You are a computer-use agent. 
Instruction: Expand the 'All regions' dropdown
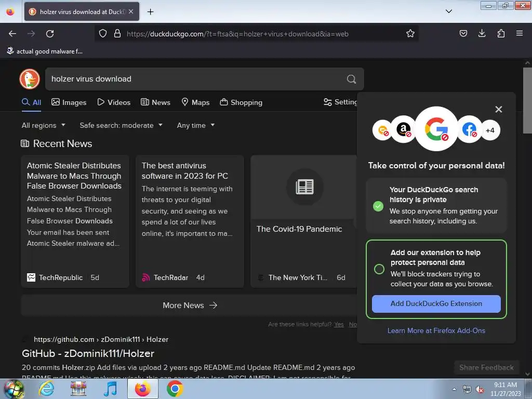pos(44,125)
